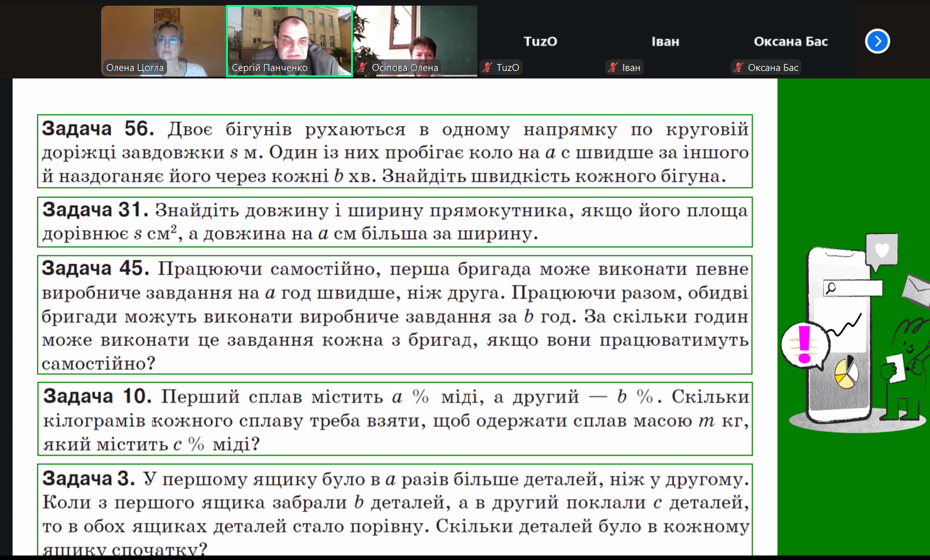Click Оксана Бас's muted microphone icon

(x=739, y=68)
